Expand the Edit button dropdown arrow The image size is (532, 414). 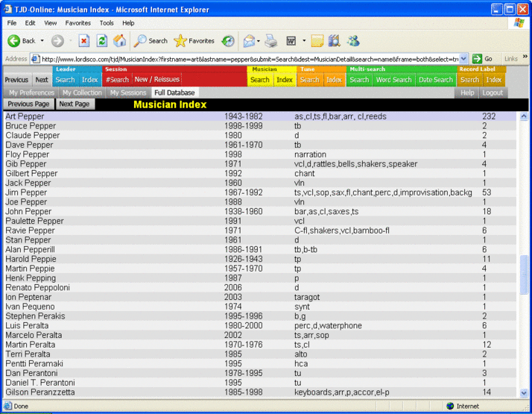(304, 41)
